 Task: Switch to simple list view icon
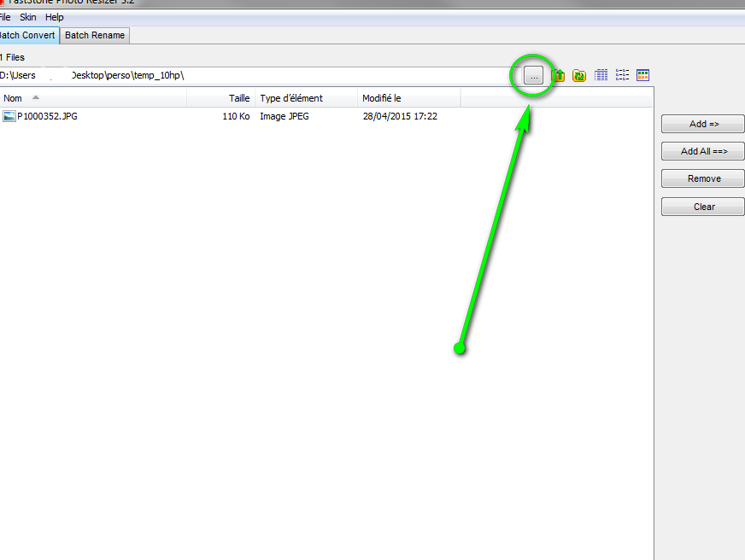coord(622,75)
